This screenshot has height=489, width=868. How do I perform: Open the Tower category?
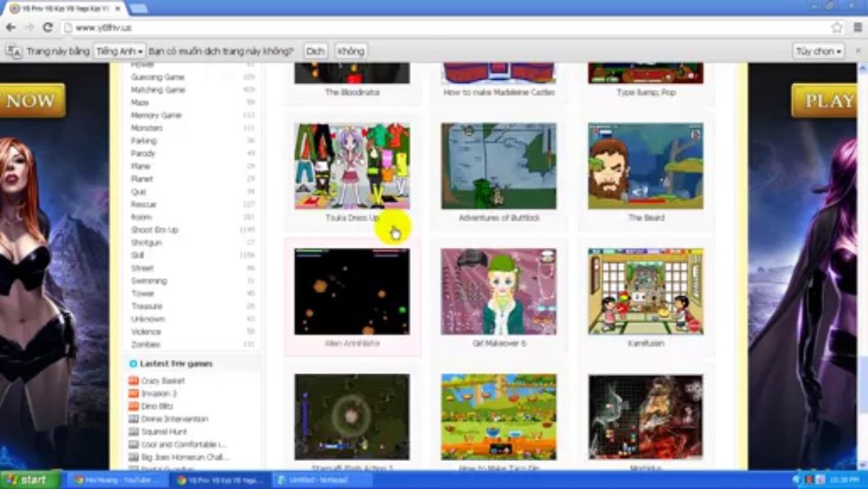tap(142, 293)
